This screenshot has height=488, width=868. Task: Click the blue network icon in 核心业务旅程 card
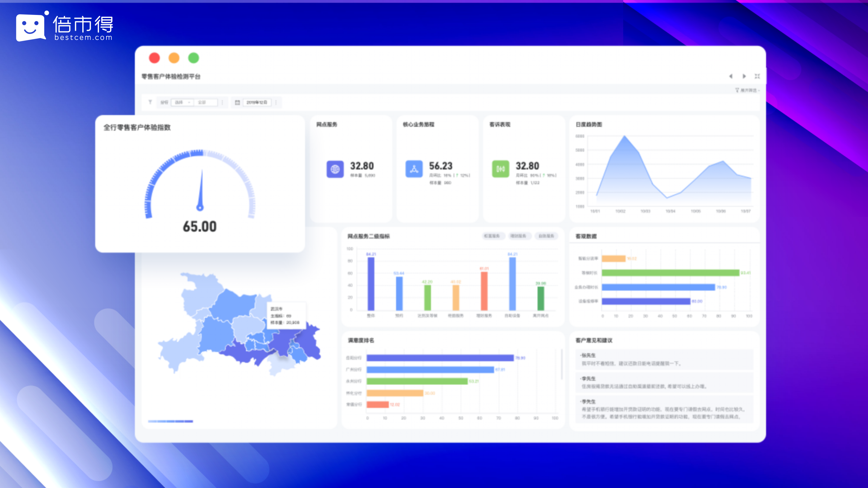[x=414, y=169]
